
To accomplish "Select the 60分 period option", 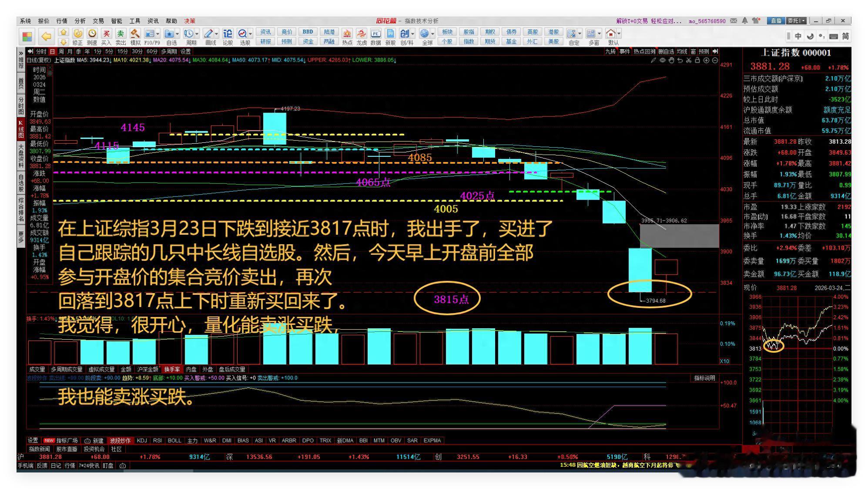I will click(x=152, y=51).
